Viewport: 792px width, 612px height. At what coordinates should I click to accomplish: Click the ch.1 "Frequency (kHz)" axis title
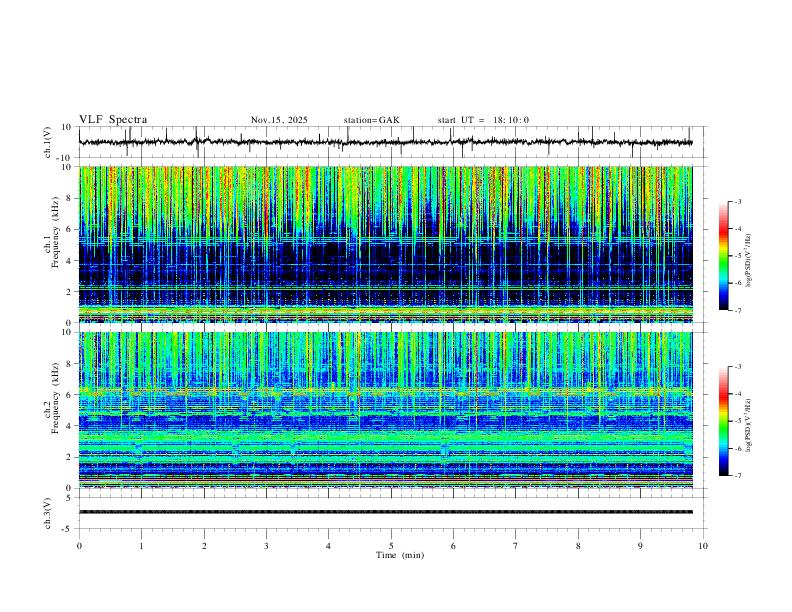pos(55,232)
